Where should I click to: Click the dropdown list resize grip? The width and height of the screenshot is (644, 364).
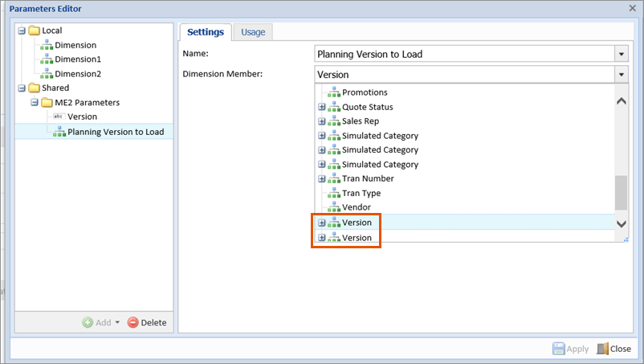pyautogui.click(x=626, y=239)
